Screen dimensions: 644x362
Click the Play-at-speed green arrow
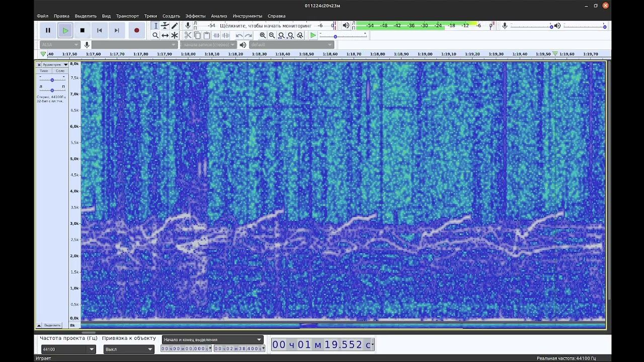[313, 35]
